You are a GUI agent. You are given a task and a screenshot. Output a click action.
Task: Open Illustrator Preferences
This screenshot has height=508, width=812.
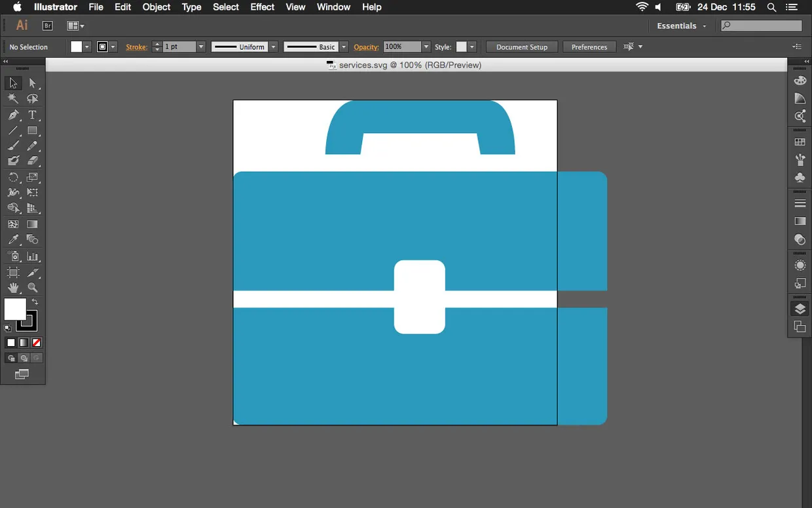[589, 47]
